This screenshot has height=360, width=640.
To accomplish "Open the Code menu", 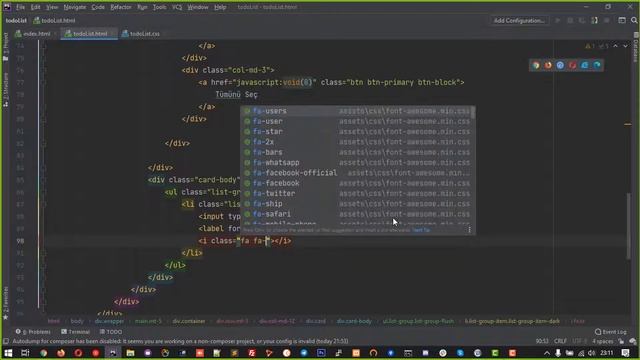I will point(98,7).
